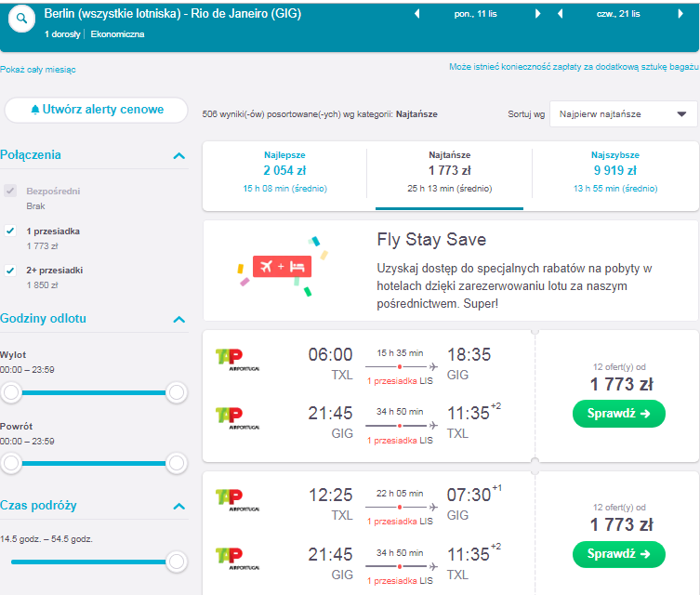Collapse the Połączenia filter section
The width and height of the screenshot is (700, 595).
point(179,156)
